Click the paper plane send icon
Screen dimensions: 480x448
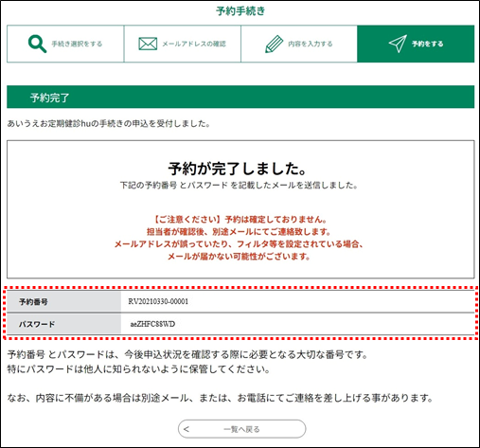point(398,44)
